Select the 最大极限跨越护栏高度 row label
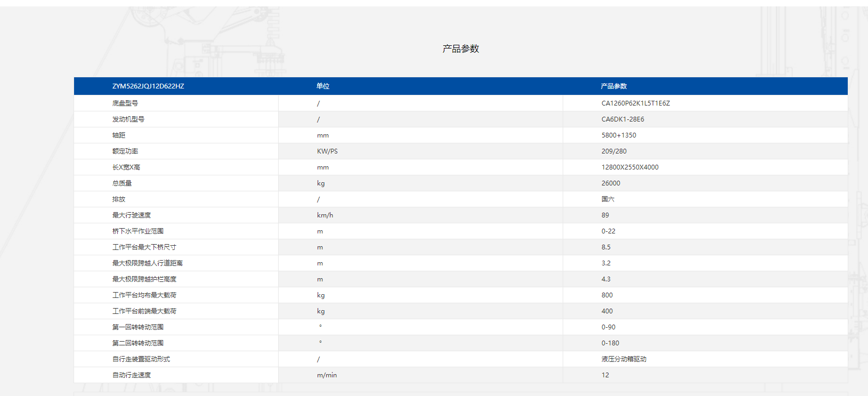The image size is (868, 396). click(x=144, y=279)
